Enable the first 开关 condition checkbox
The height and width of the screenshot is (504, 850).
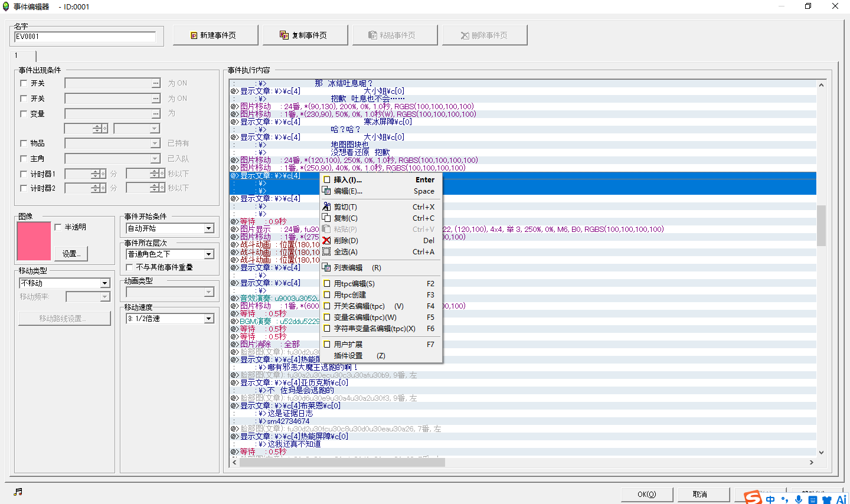[24, 83]
